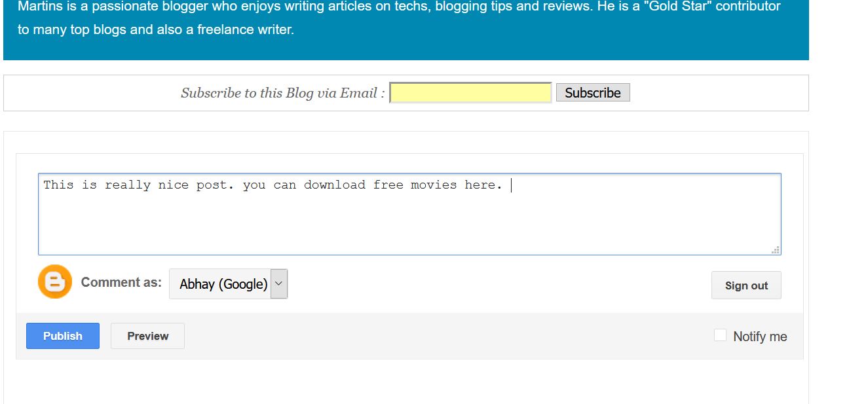This screenshot has height=404, width=868.
Task: Click the comment box resize handle
Action: tap(776, 249)
